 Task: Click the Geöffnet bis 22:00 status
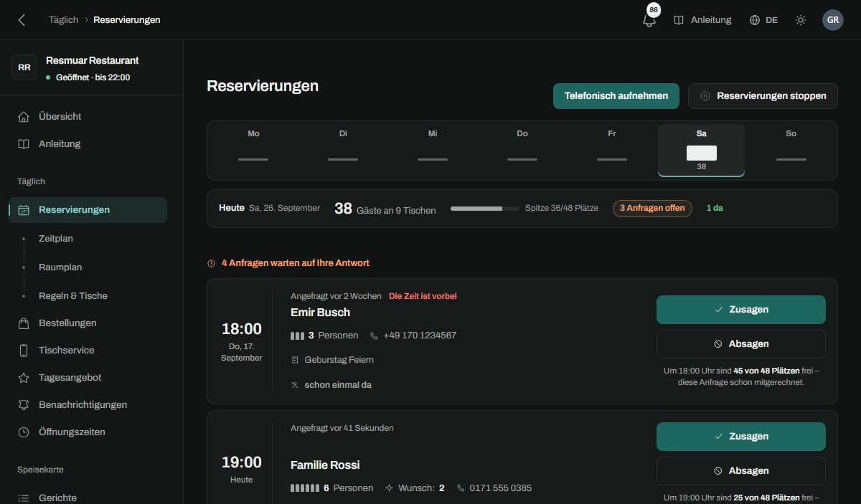point(88,77)
